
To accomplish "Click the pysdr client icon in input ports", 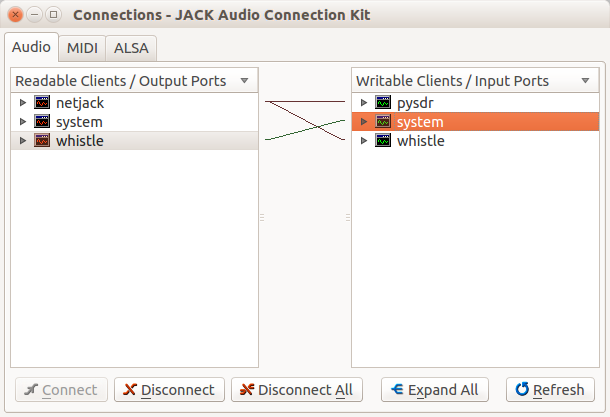I will [x=383, y=102].
